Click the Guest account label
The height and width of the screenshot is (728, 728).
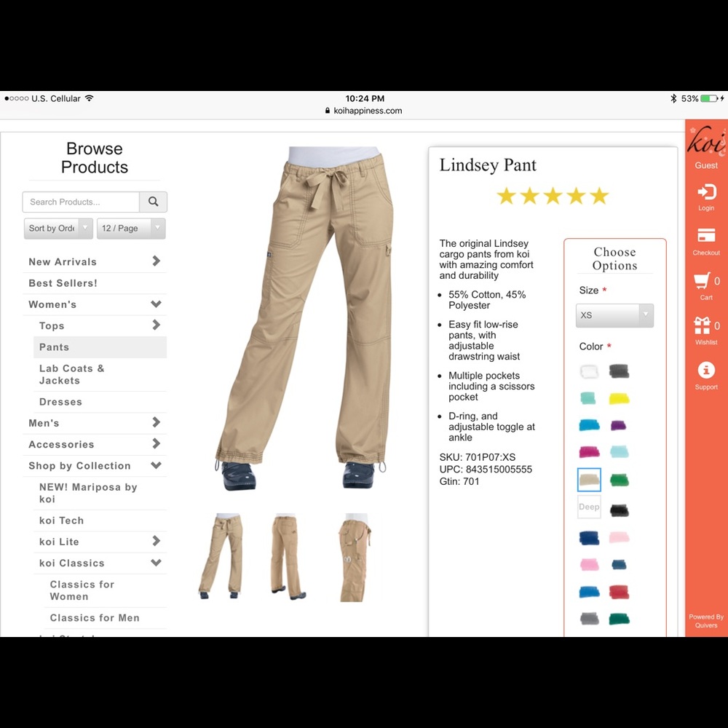coord(706,165)
